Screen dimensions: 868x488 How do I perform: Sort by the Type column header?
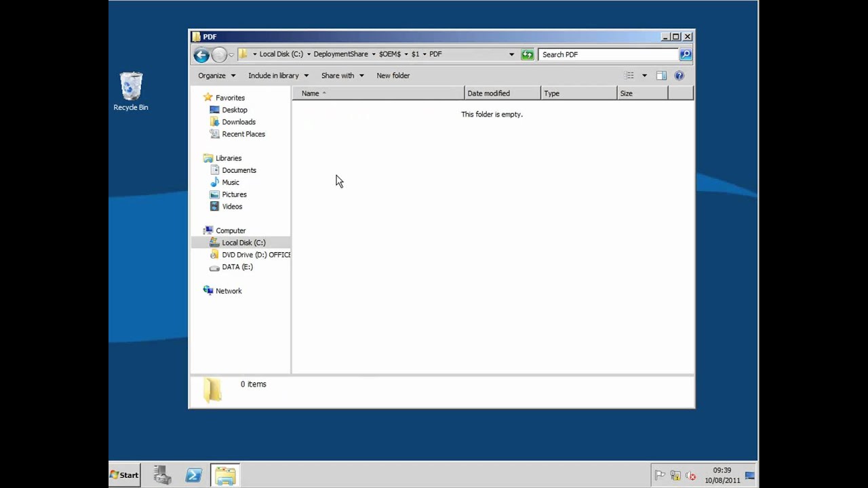click(579, 94)
